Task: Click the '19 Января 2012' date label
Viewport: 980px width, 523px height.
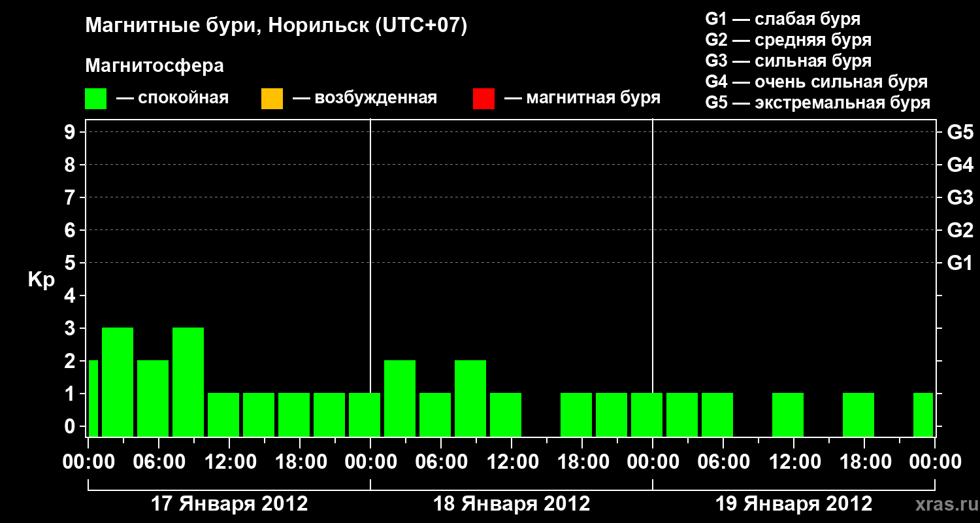Action: coord(794,504)
